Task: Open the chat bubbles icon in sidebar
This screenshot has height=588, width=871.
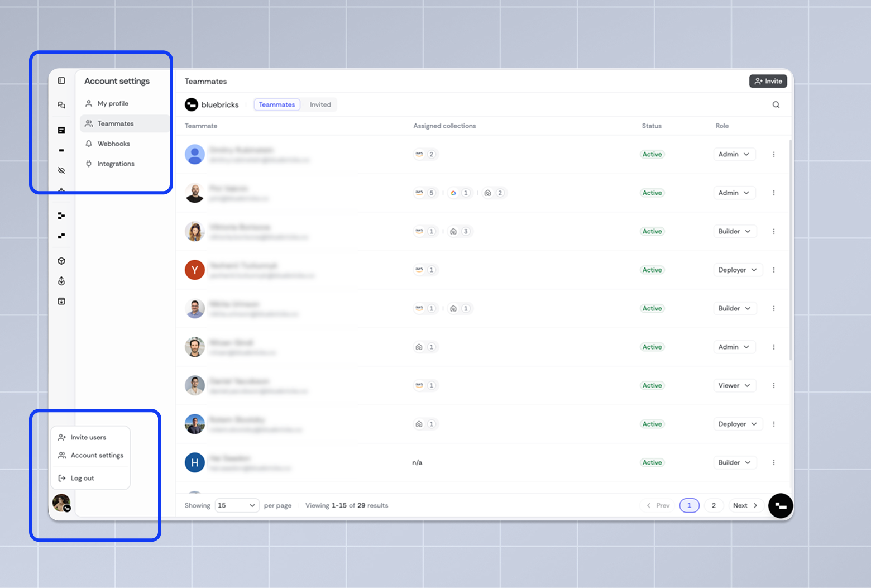Action: point(61,105)
